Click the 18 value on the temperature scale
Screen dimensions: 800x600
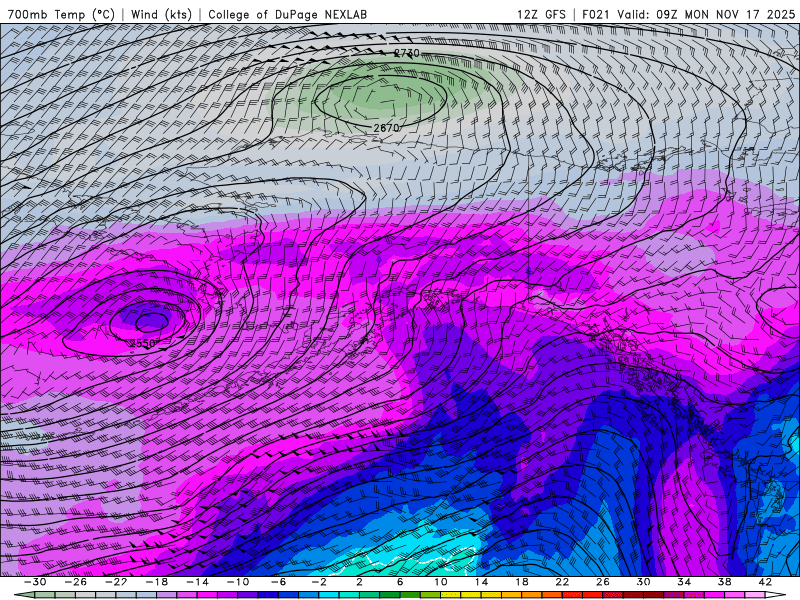521,582
